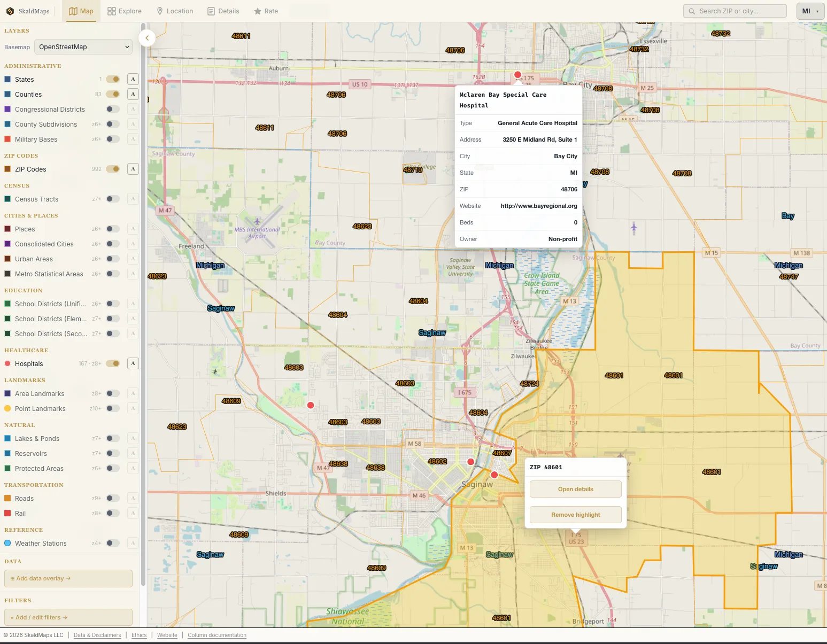Click label 'A' button for Military Bases
This screenshot has height=644, width=827.
(x=133, y=139)
